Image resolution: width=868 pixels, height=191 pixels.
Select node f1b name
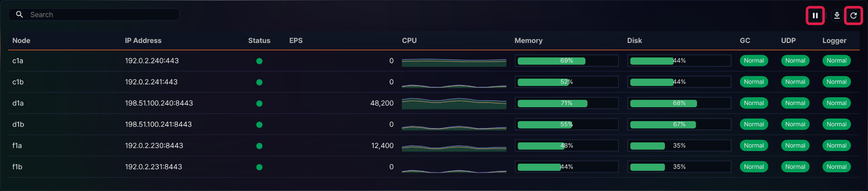17,167
